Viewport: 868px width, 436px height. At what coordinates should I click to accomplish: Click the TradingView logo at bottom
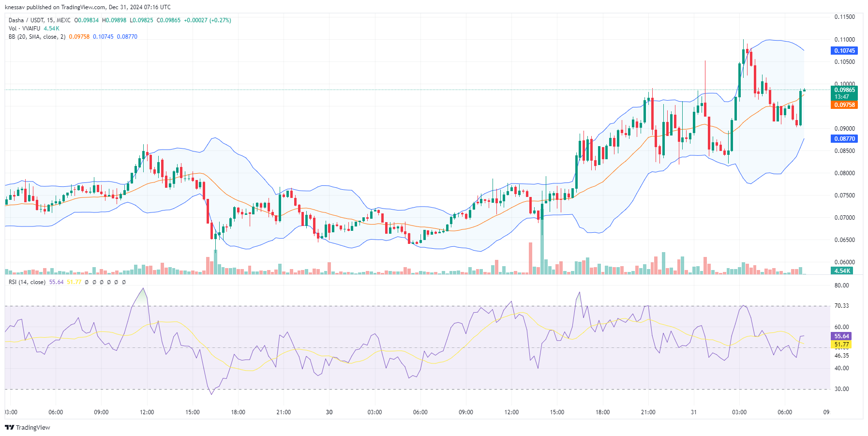[x=28, y=427]
